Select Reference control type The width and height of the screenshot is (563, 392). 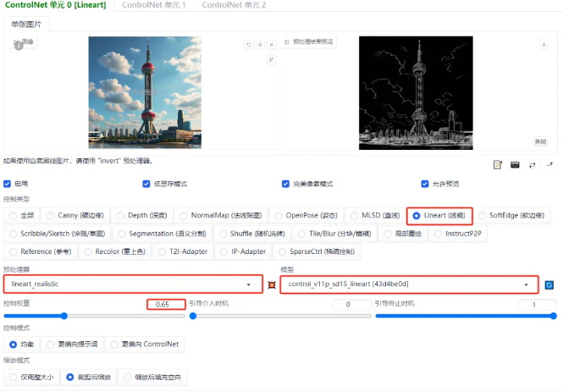coord(41,251)
